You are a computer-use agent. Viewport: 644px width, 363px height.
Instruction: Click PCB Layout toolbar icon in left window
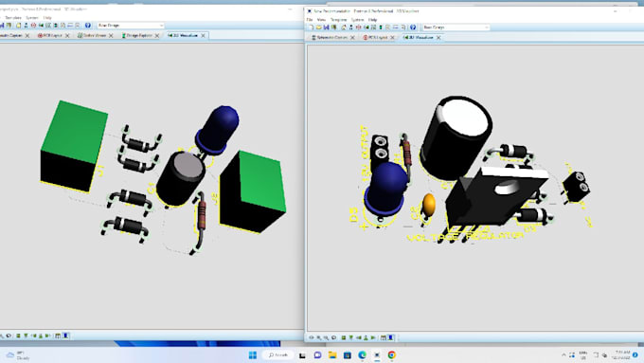[34, 26]
